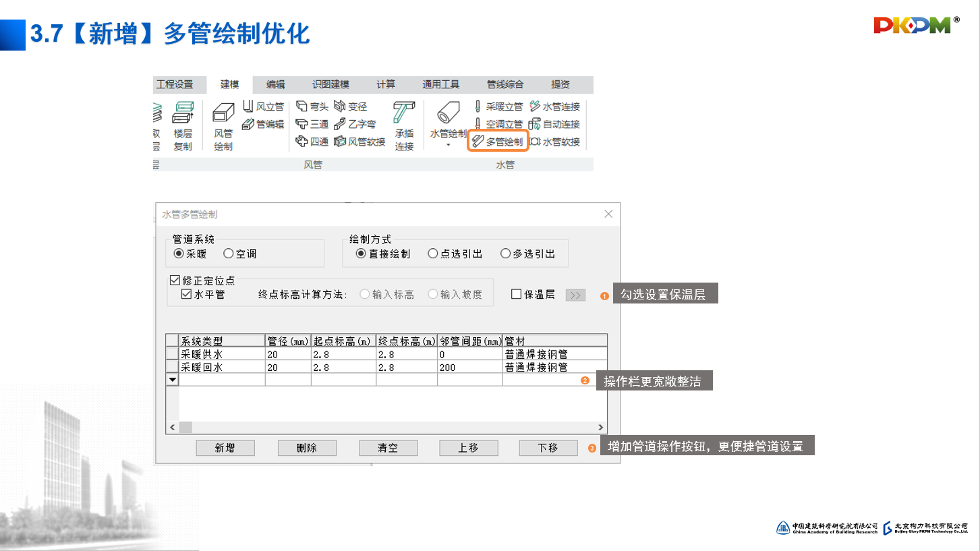Viewport: 980px width, 551px height.
Task: Open the 提资 ribbon tab
Action: 560,84
